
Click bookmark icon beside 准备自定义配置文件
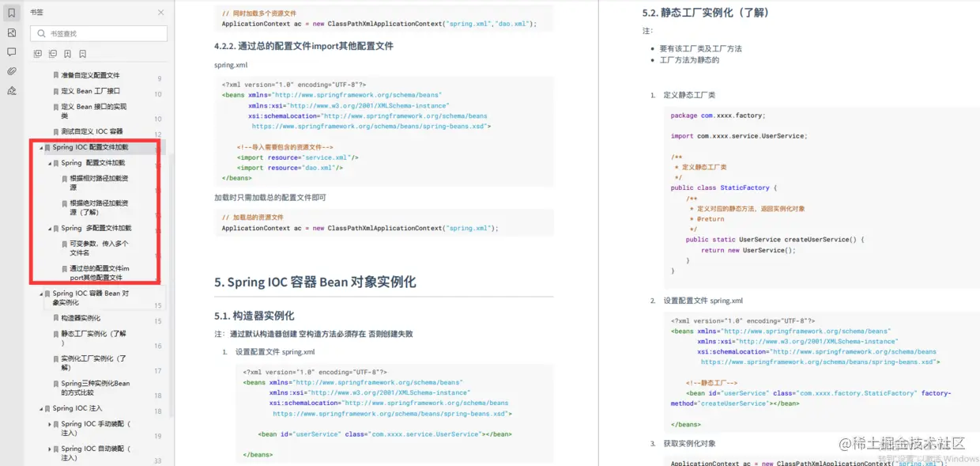pos(55,75)
